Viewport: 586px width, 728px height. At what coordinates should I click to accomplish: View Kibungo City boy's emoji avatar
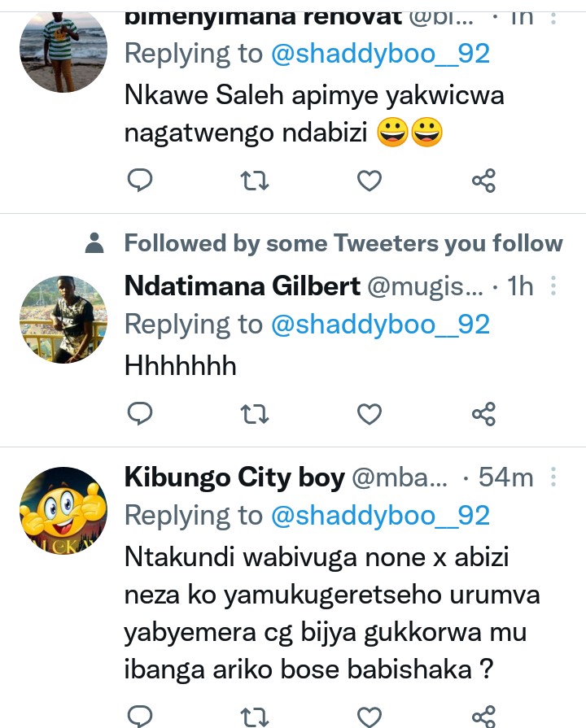(x=63, y=510)
